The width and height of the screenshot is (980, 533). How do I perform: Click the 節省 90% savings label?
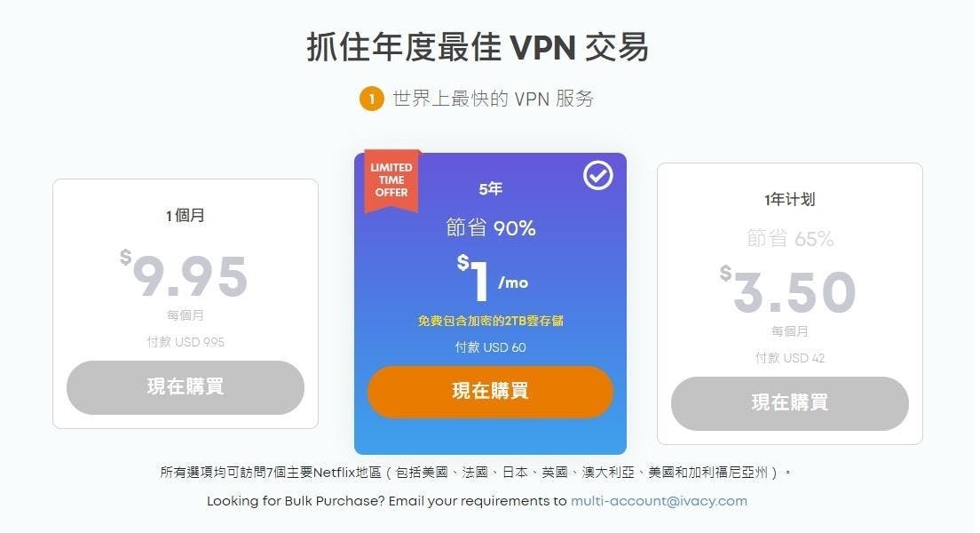click(491, 227)
